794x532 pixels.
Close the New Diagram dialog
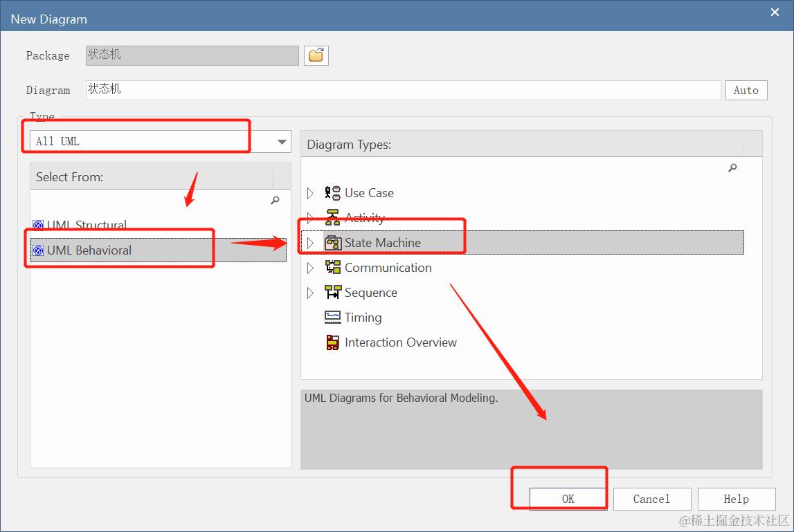(x=775, y=12)
